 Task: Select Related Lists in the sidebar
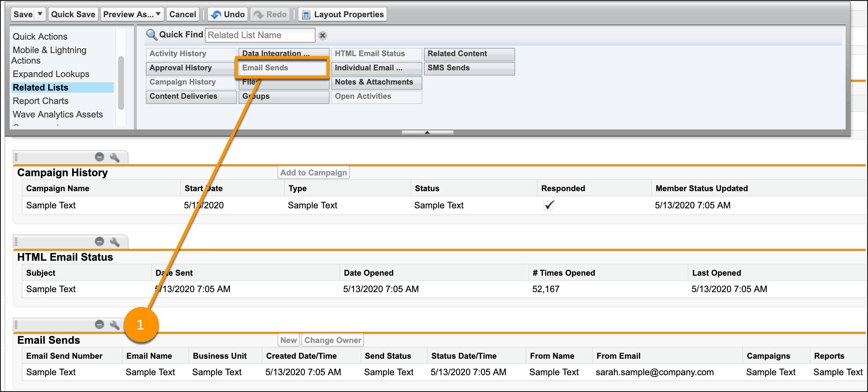point(40,87)
